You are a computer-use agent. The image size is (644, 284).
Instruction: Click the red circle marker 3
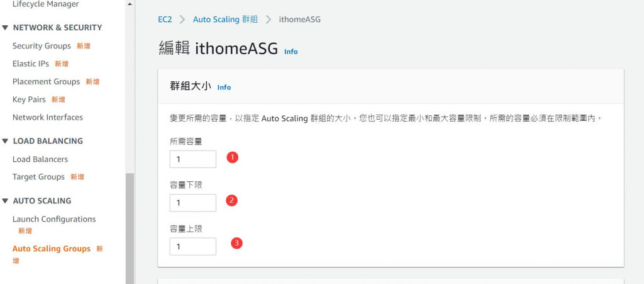(x=236, y=243)
